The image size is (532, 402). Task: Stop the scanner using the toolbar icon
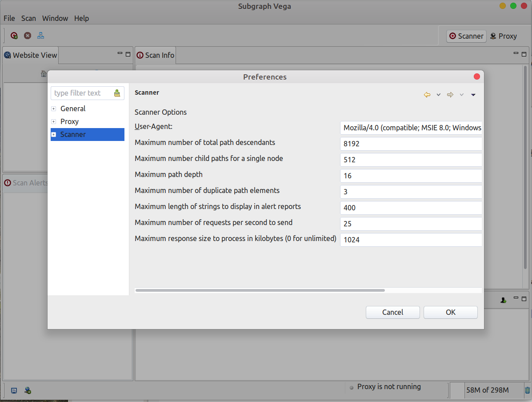click(28, 36)
